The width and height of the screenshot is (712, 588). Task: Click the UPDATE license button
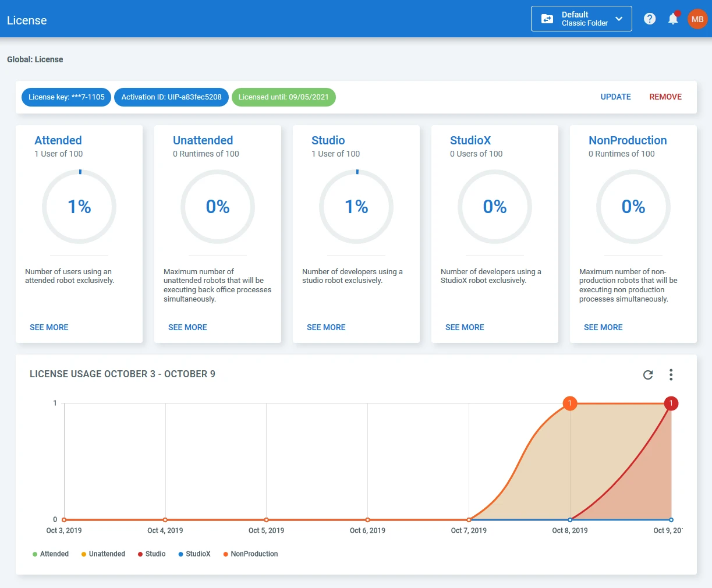[x=615, y=97]
